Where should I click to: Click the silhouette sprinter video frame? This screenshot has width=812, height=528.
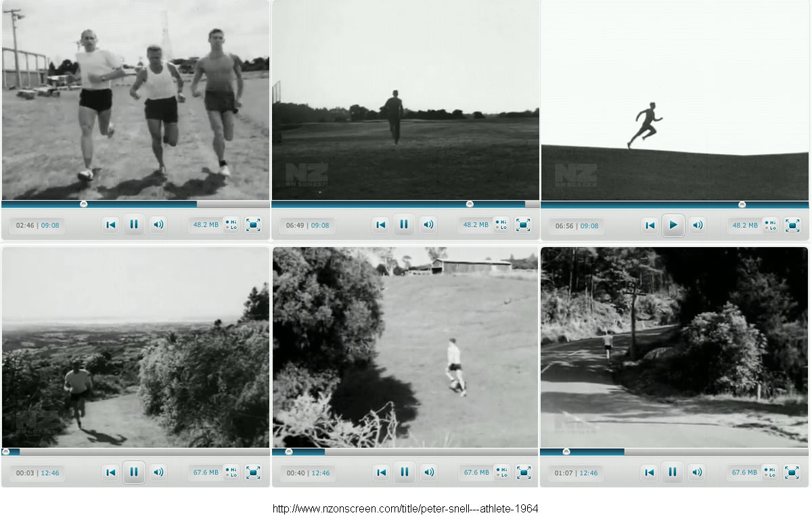(x=674, y=100)
